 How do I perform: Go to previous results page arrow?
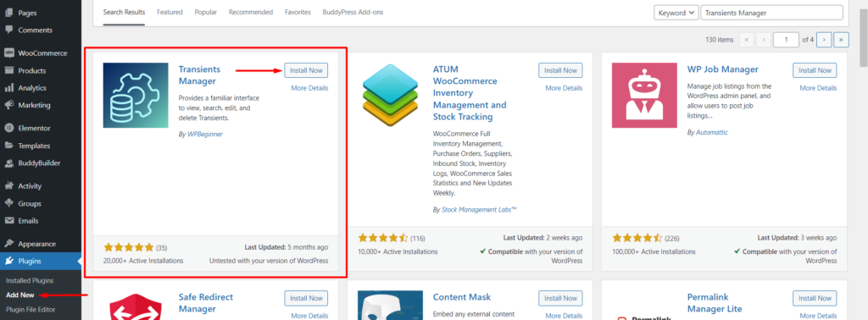764,40
